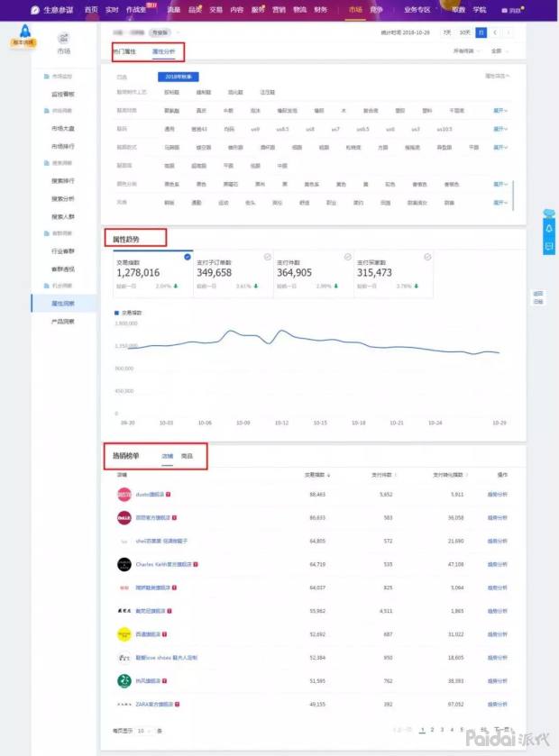The image size is (559, 756).
Task: Switch to the 属性分析 tab
Action: click(164, 51)
